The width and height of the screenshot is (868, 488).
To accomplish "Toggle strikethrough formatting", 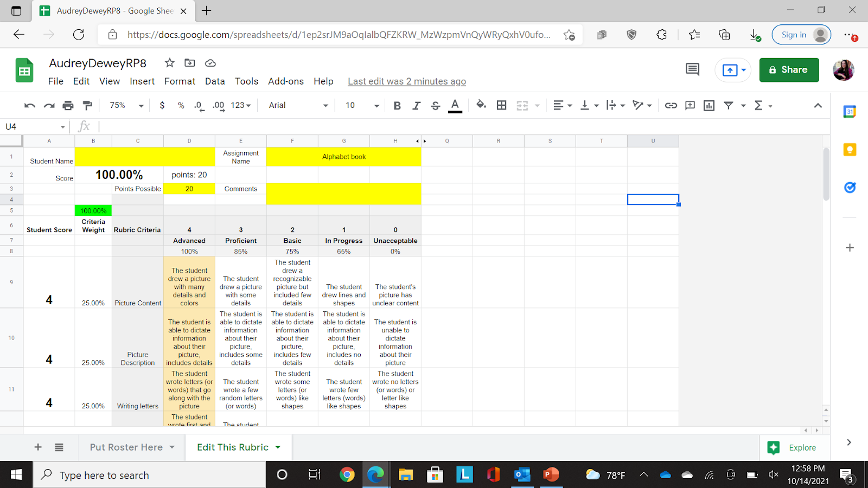I will pyautogui.click(x=435, y=105).
